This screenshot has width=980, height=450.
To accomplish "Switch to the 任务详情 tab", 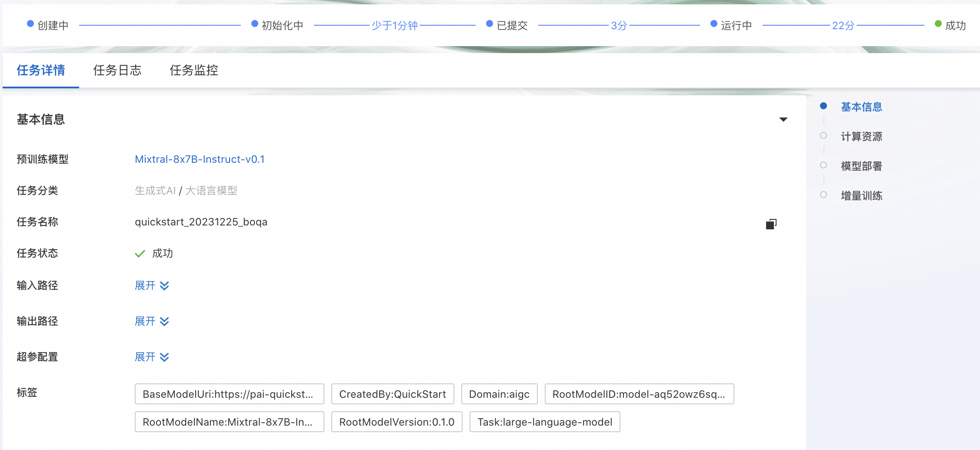I will [41, 70].
